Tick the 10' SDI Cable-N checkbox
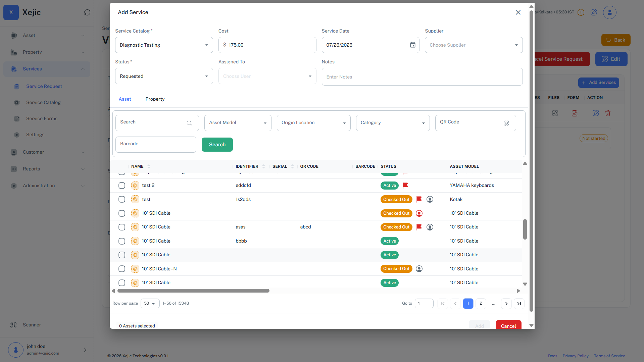Viewport: 644px width, 362px height. point(122,269)
